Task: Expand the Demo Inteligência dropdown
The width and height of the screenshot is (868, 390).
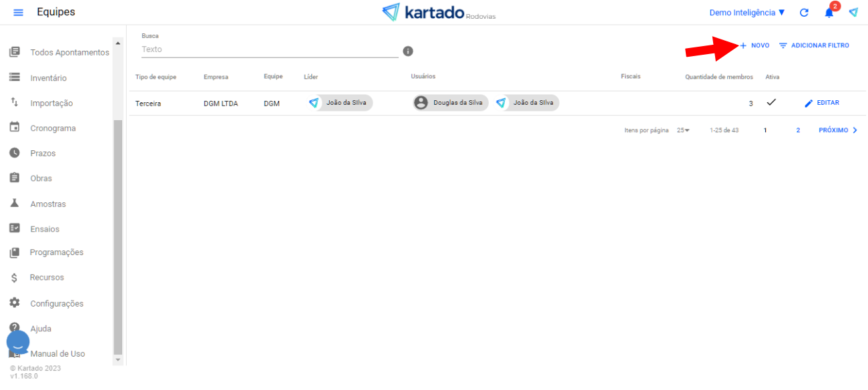Action: pyautogui.click(x=746, y=13)
